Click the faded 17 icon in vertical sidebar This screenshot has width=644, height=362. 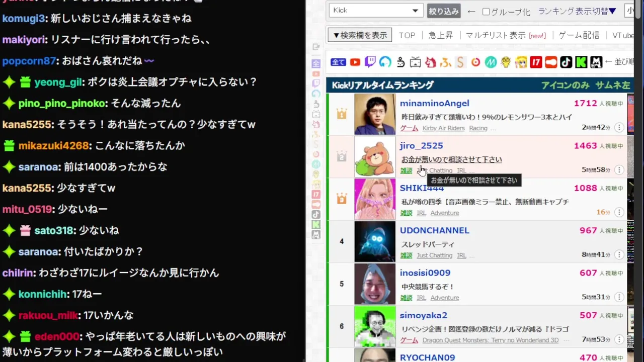point(316,194)
